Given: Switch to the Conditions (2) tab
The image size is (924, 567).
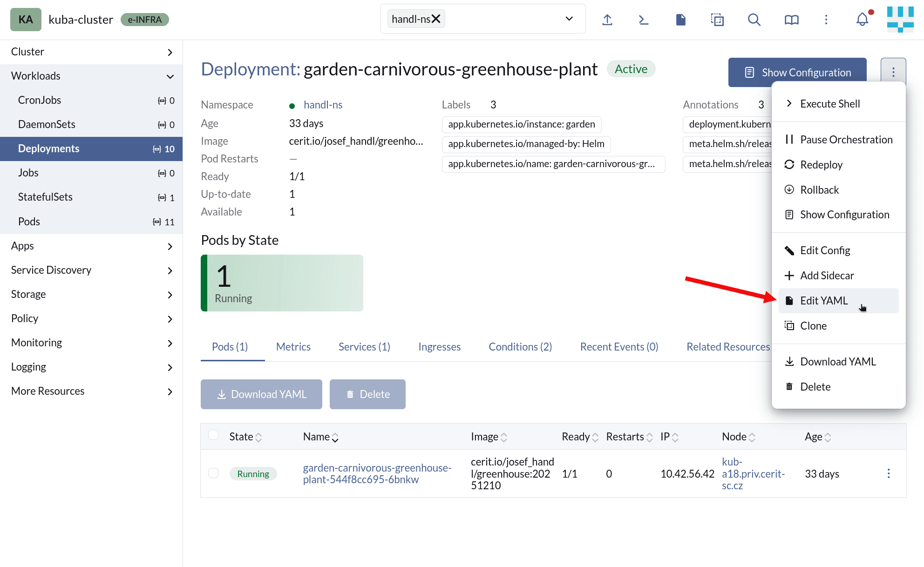Looking at the screenshot, I should point(520,347).
